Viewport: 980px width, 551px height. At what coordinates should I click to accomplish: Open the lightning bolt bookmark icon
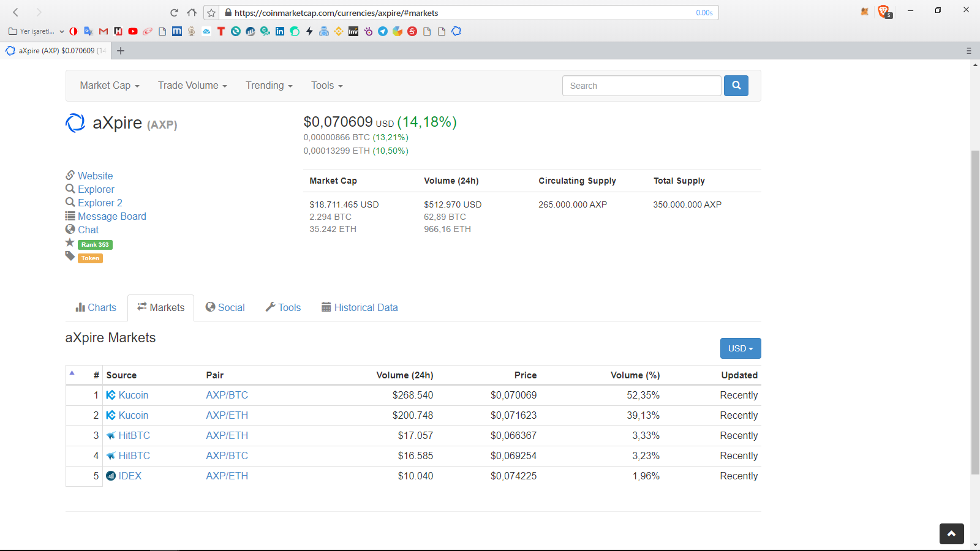tap(309, 31)
